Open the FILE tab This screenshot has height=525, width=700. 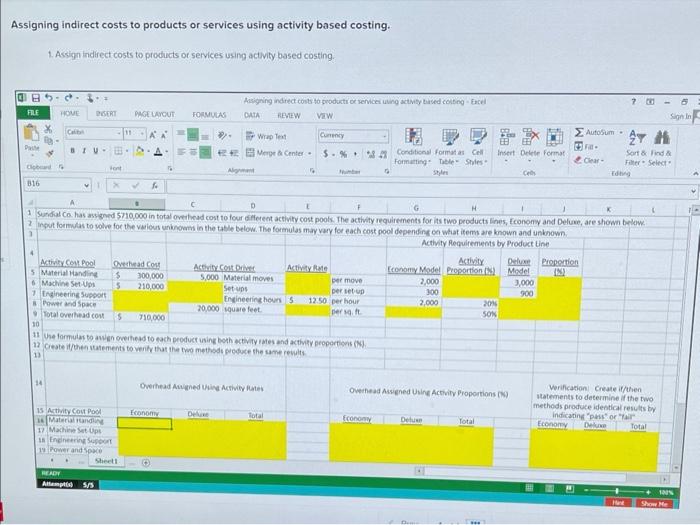[33, 112]
